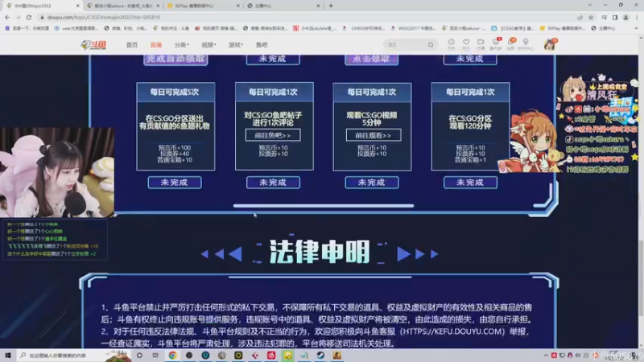The image size is (644, 362).
Task: Open the 创作中心 lightbulb icon
Action: pyautogui.click(x=526, y=44)
